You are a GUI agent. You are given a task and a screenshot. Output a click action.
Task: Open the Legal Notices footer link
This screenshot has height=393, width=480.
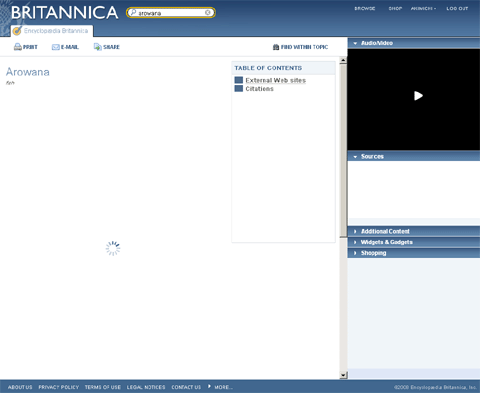[x=146, y=387]
